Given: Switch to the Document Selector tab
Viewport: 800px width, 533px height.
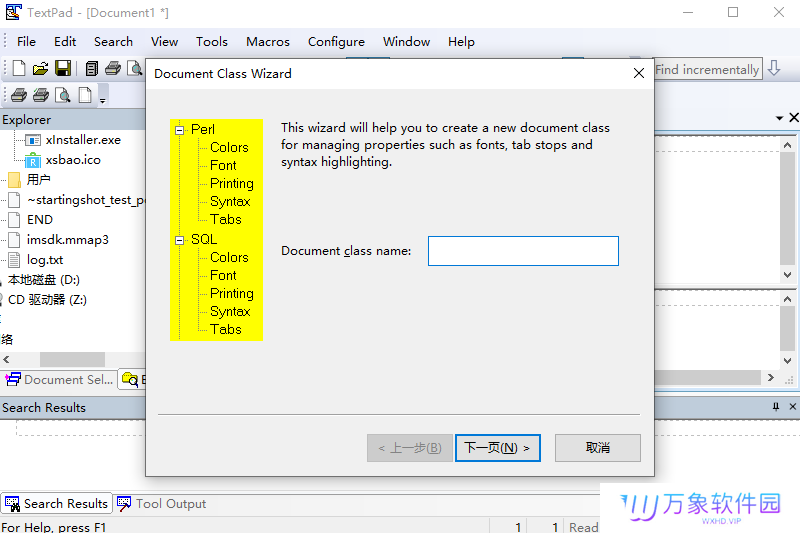Looking at the screenshot, I should 59,380.
